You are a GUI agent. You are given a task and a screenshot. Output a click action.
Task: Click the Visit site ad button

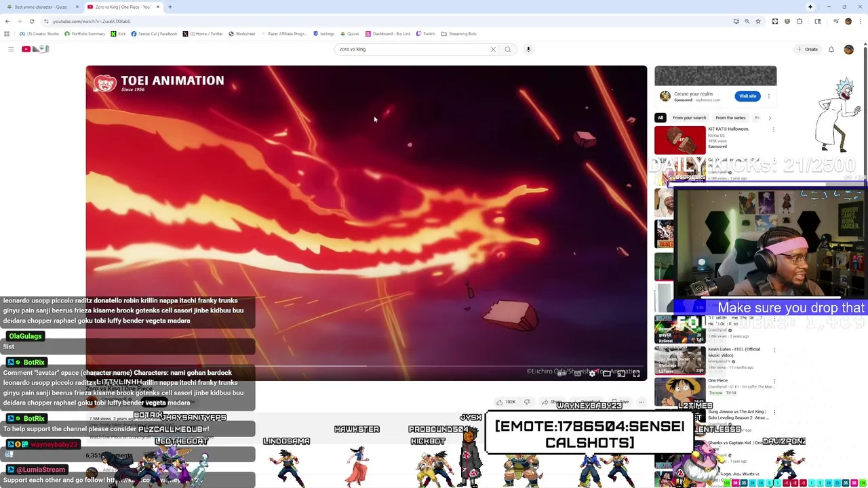(x=747, y=96)
